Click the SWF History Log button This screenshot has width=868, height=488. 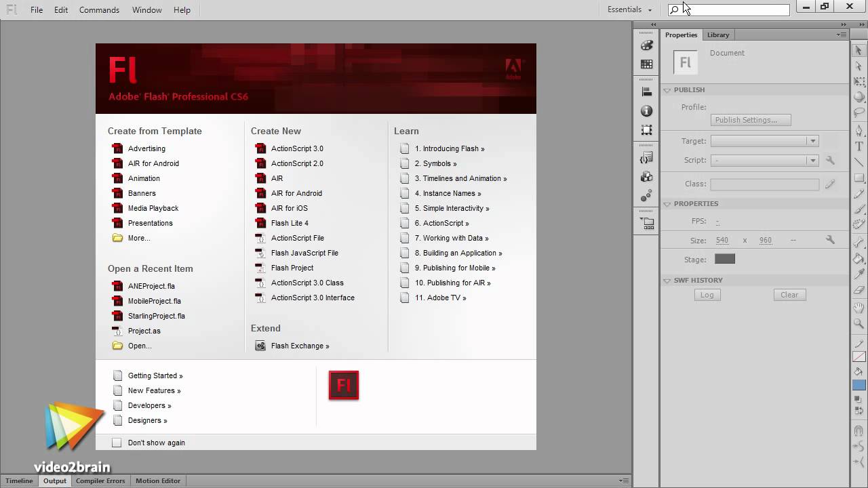[x=707, y=295]
